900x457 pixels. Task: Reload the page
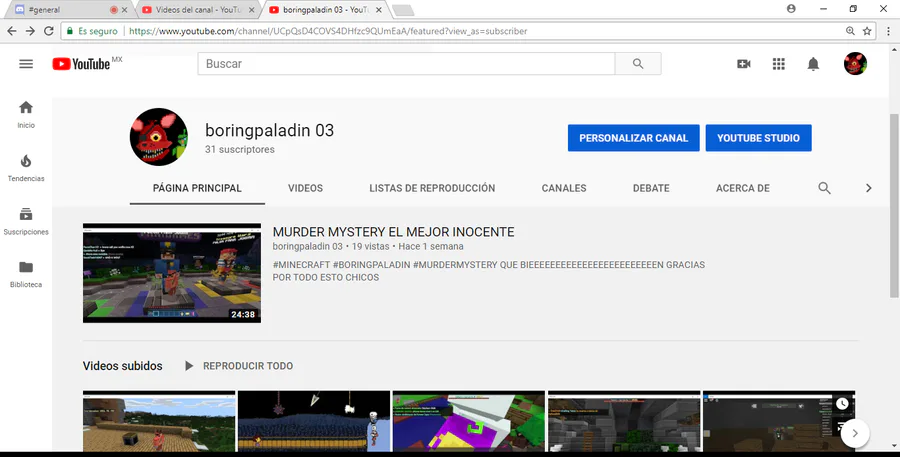point(49,31)
